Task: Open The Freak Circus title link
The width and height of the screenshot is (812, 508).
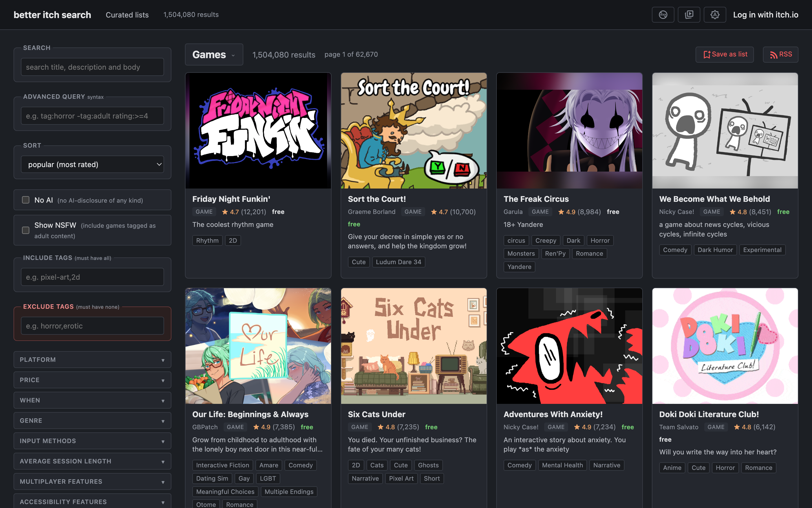Action: click(536, 199)
